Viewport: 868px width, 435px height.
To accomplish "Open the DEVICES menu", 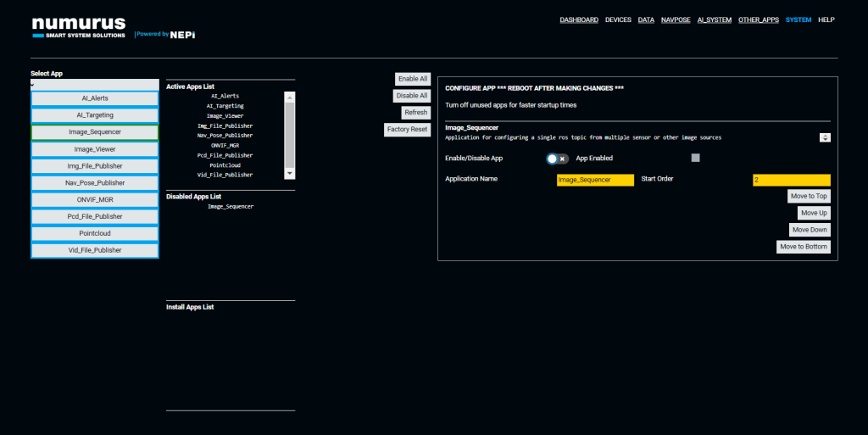I will pyautogui.click(x=618, y=20).
